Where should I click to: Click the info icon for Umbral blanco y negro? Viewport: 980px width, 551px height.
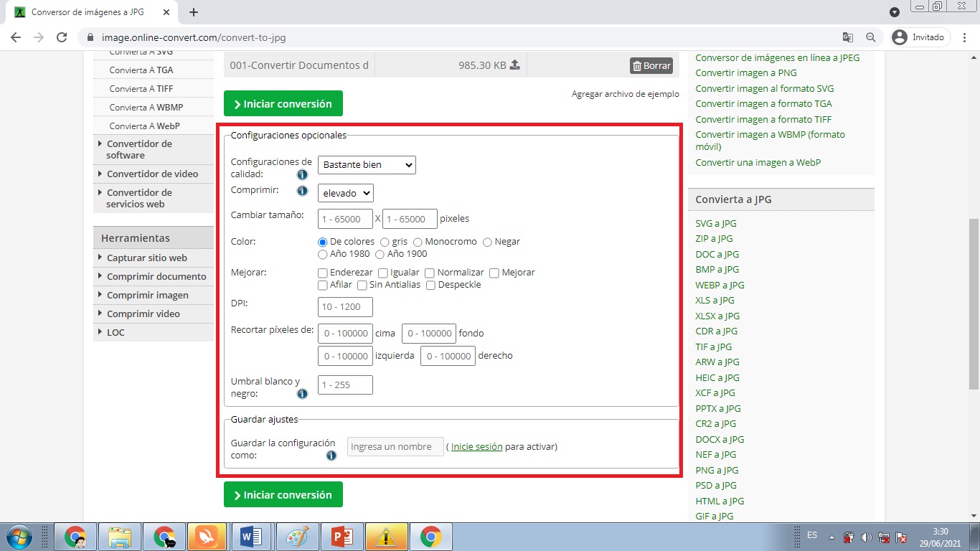(302, 394)
